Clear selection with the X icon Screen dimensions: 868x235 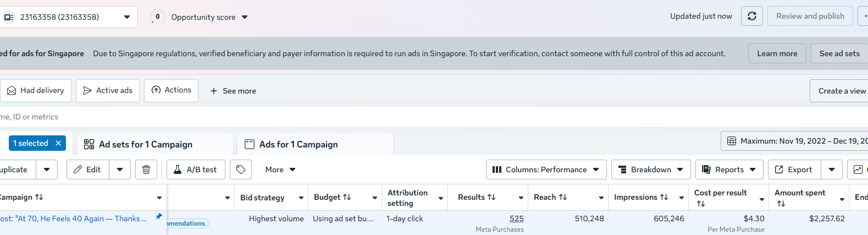pyautogui.click(x=58, y=143)
